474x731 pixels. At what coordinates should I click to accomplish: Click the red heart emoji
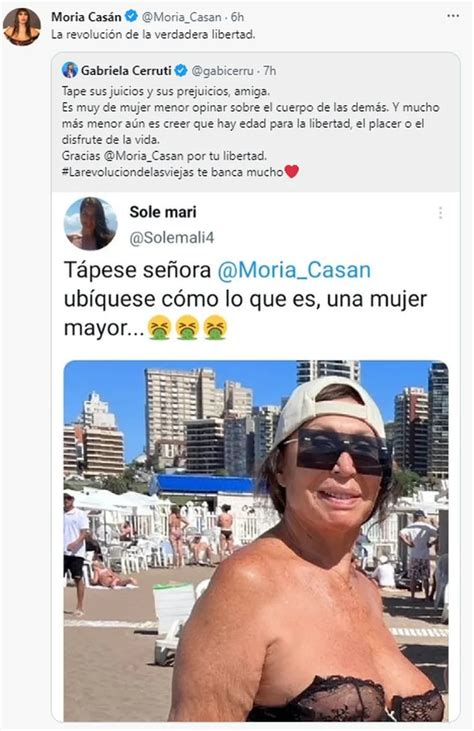(x=291, y=172)
